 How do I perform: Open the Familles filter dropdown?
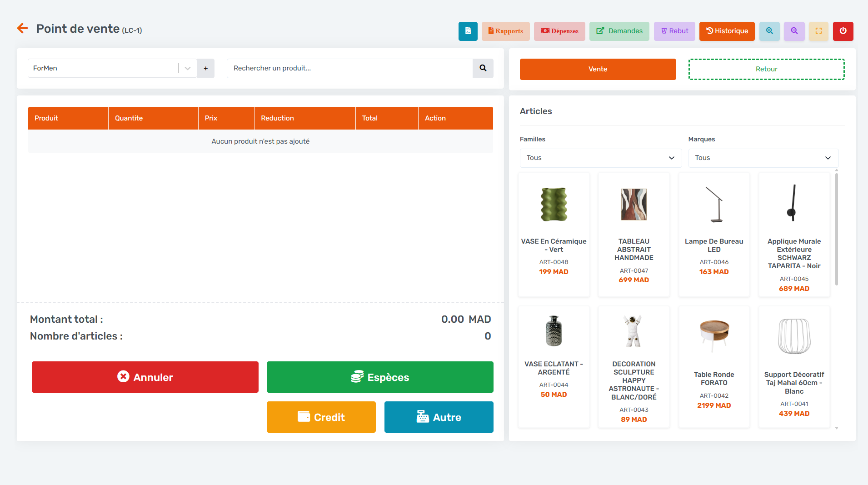tap(600, 158)
